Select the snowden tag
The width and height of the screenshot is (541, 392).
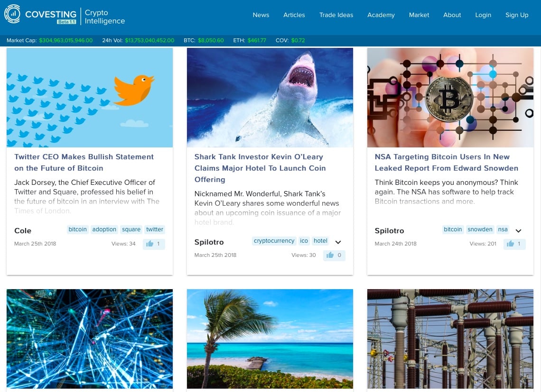click(480, 229)
